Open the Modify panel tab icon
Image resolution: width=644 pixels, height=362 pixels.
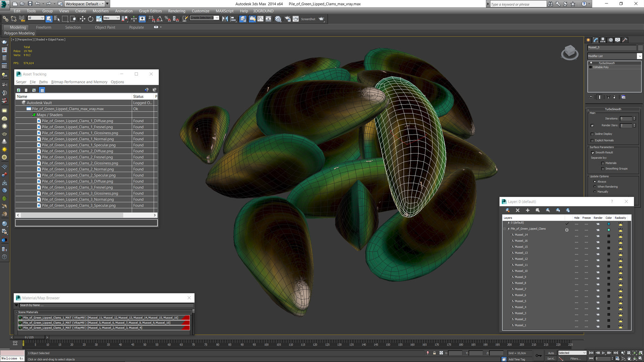[x=596, y=40]
